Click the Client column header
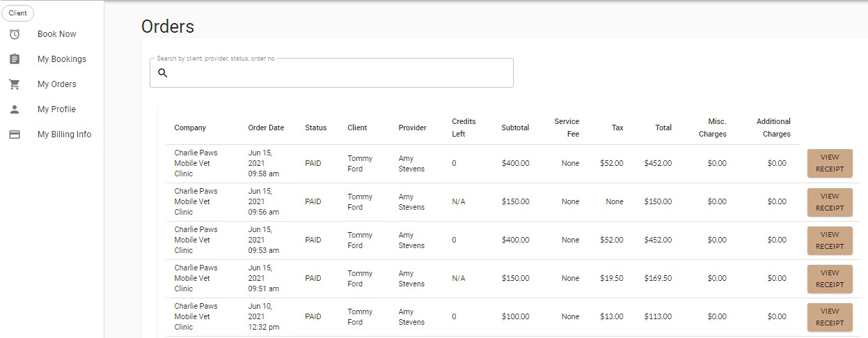This screenshot has width=868, height=338. pyautogui.click(x=357, y=128)
